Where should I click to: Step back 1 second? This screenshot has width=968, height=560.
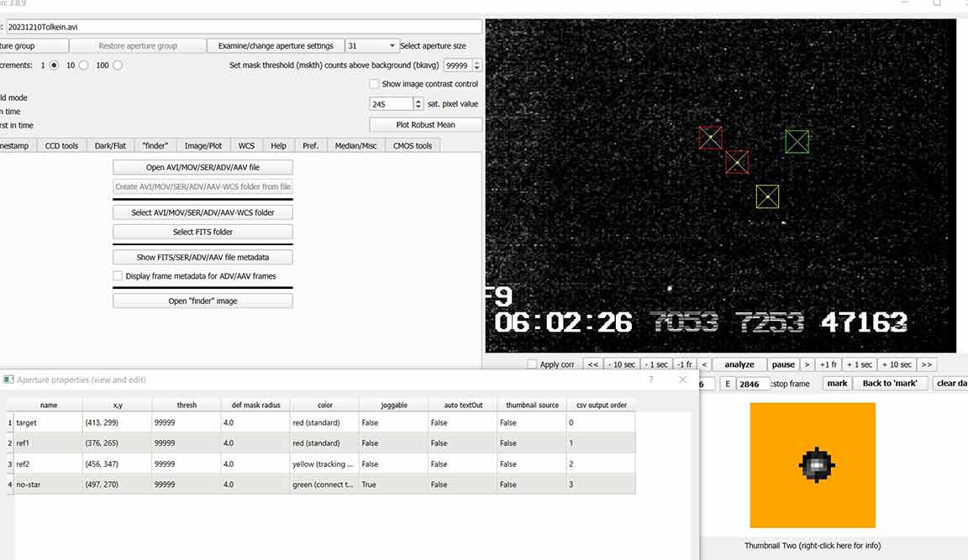656,364
